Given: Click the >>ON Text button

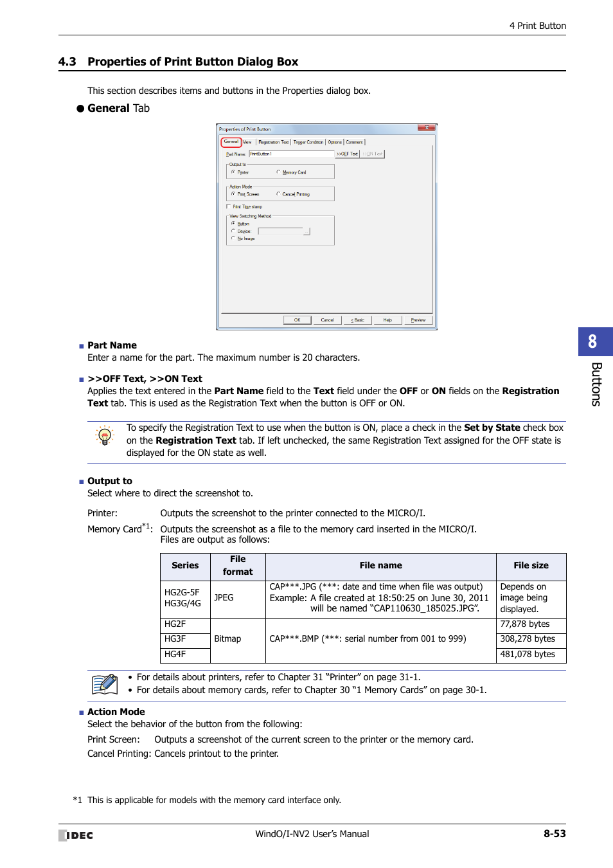Looking at the screenshot, I should 373,154.
